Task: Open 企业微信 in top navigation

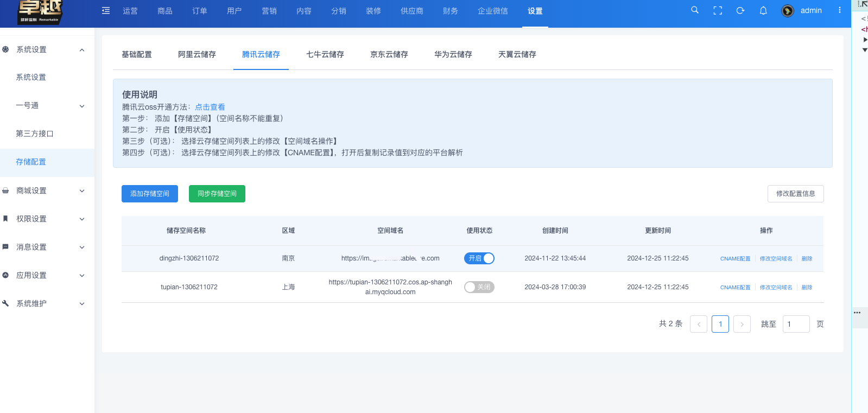Action: (x=493, y=11)
